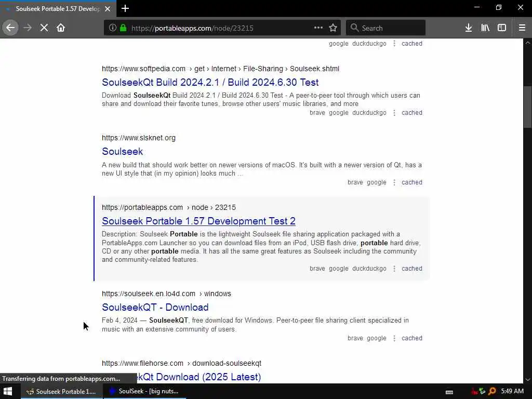
Task: Click the scrollbar down arrow
Action: (527, 379)
